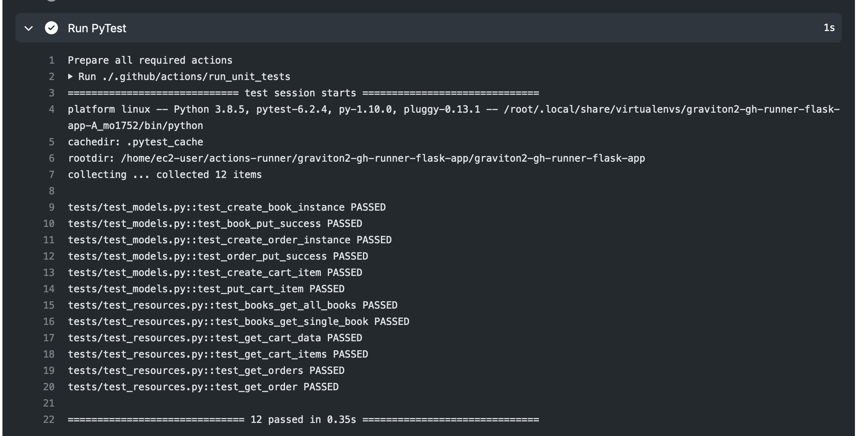Click the "collected 12 items" log line

(x=165, y=175)
